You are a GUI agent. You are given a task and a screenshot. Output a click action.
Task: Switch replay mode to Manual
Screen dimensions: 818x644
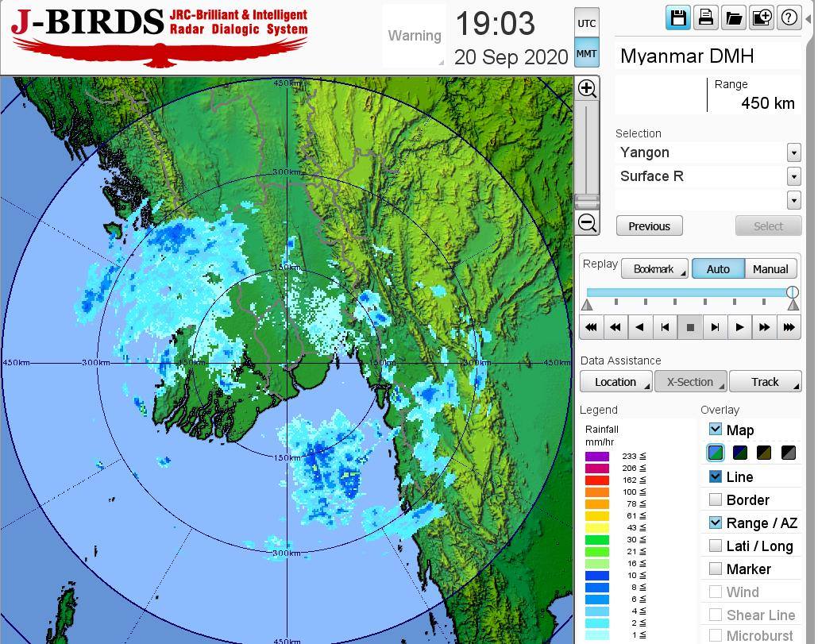(770, 269)
